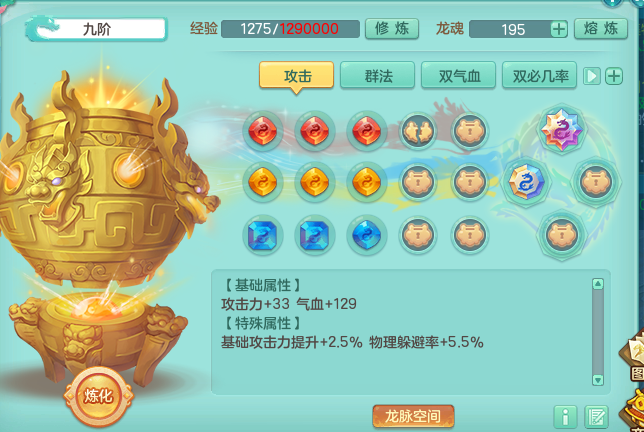Select the blue hexagon dragon gem
Image resolution: width=644 pixels, height=432 pixels.
pyautogui.click(x=527, y=182)
